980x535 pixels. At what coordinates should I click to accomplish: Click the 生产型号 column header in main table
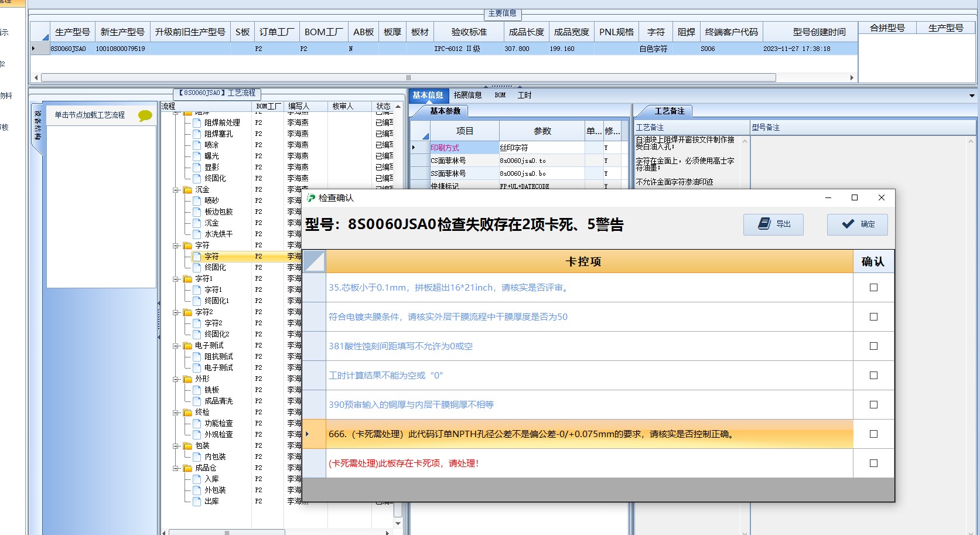click(72, 32)
